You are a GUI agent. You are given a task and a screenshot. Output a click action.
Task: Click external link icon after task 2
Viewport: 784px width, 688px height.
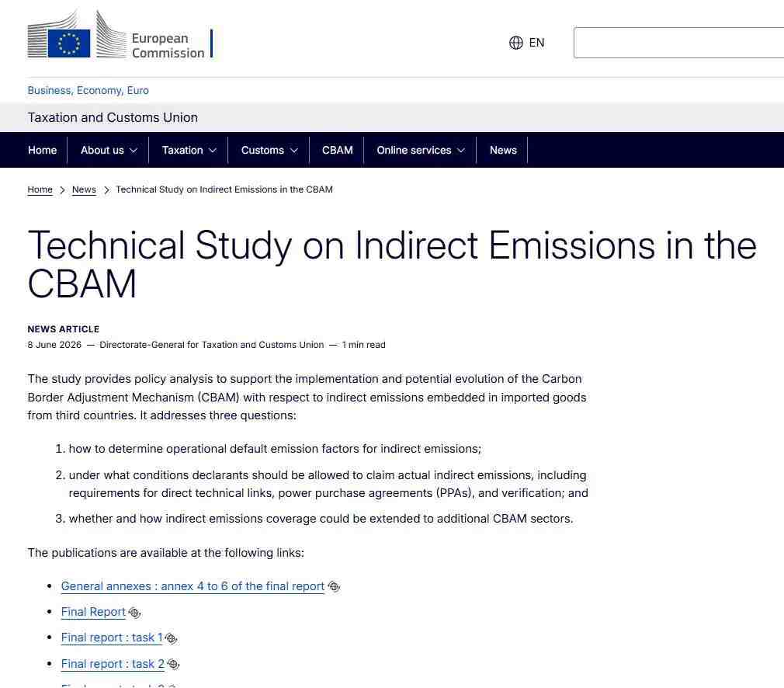coord(173,664)
